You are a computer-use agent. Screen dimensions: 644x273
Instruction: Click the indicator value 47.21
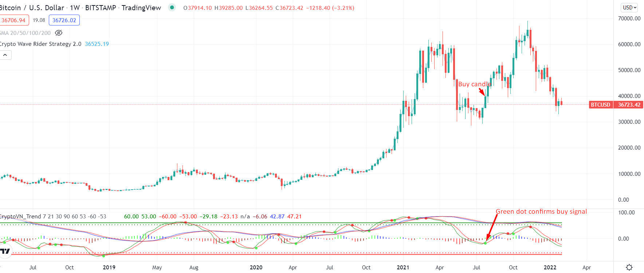pyautogui.click(x=294, y=216)
